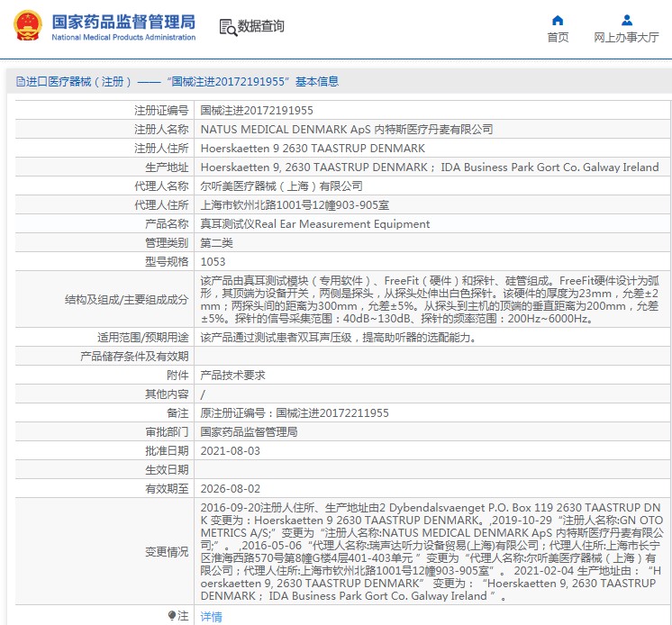Screen dimensions: 672x625
Task: Click 国家药品监督管理局 site title
Action: [x=123, y=22]
